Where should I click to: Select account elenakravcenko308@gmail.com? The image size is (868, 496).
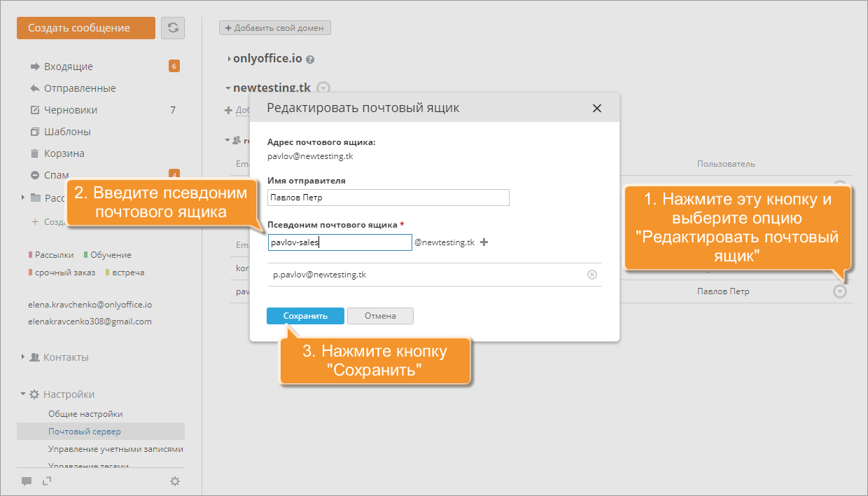(90, 322)
